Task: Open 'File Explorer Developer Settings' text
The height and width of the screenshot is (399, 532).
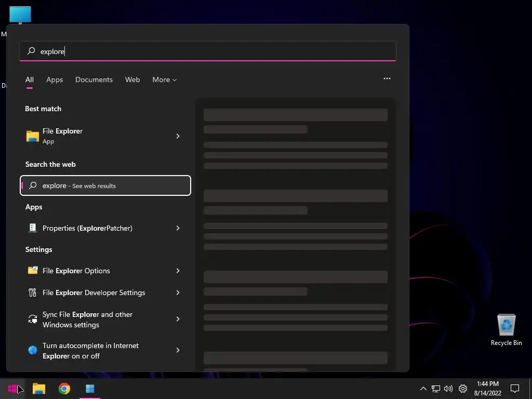Action: tap(94, 292)
